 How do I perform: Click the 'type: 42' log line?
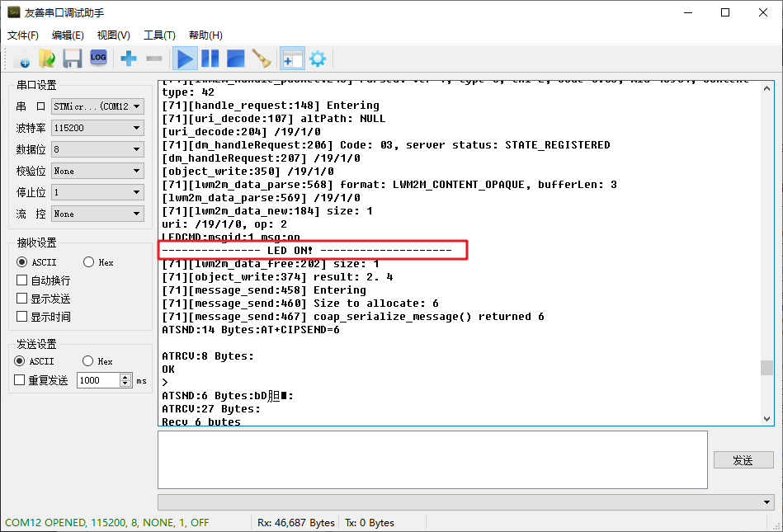188,92
